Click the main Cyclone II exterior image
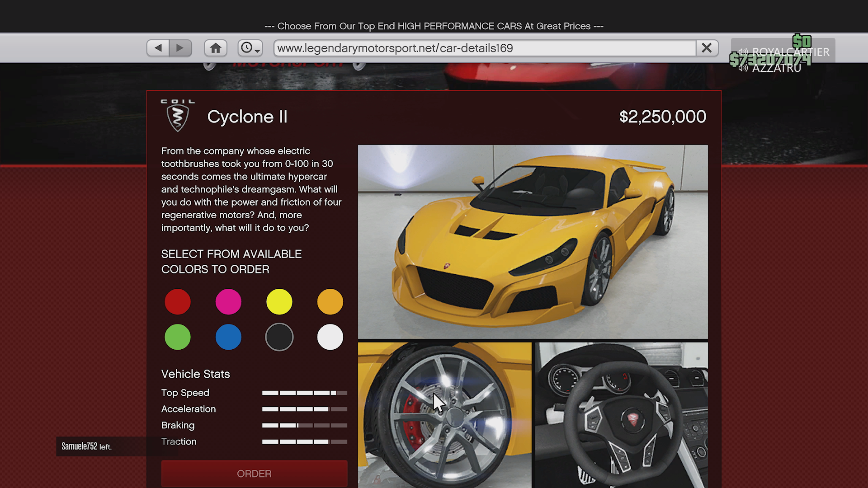This screenshot has height=488, width=868. [x=533, y=242]
